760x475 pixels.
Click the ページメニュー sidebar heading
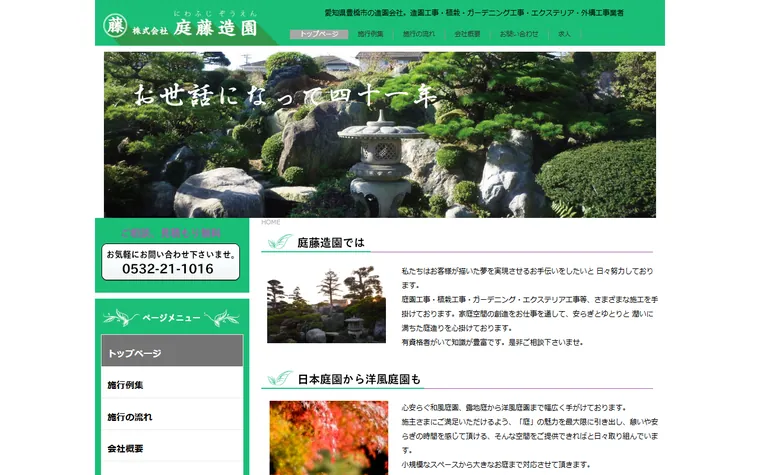pyautogui.click(x=172, y=318)
